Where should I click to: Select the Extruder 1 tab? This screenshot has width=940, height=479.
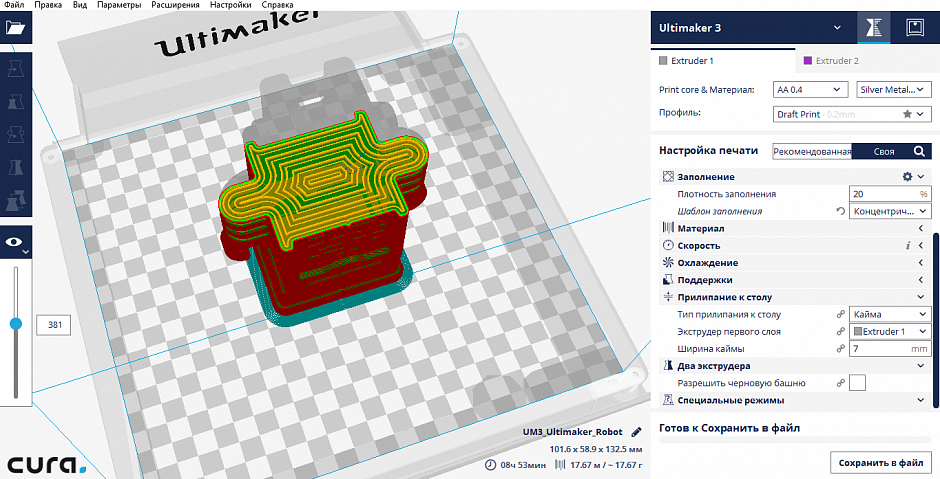click(x=723, y=61)
